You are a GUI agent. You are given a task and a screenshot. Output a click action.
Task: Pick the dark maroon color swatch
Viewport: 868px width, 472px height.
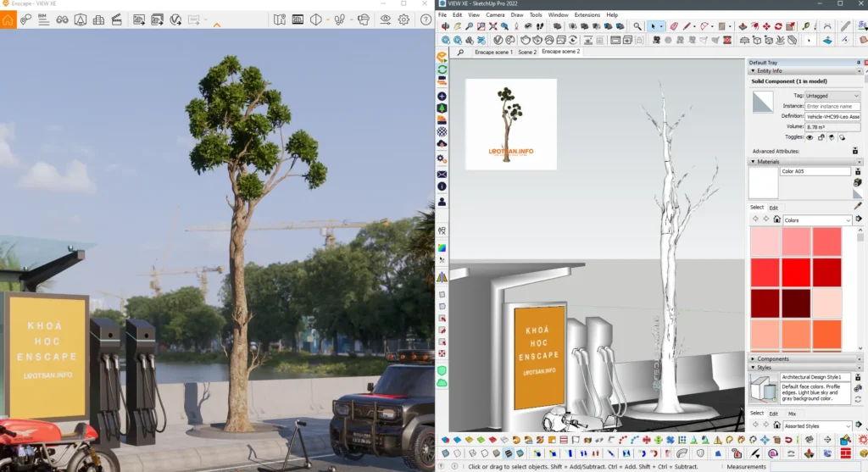pyautogui.click(x=796, y=303)
